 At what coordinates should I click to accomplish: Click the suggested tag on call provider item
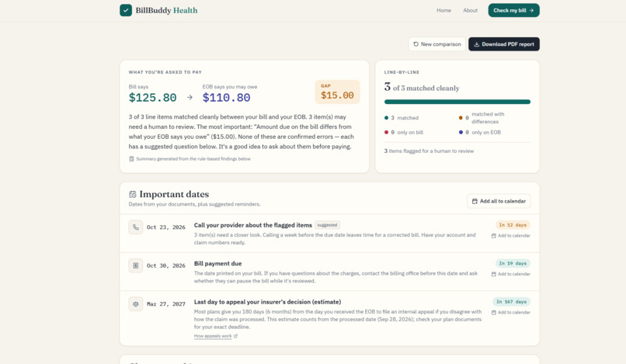point(328,225)
